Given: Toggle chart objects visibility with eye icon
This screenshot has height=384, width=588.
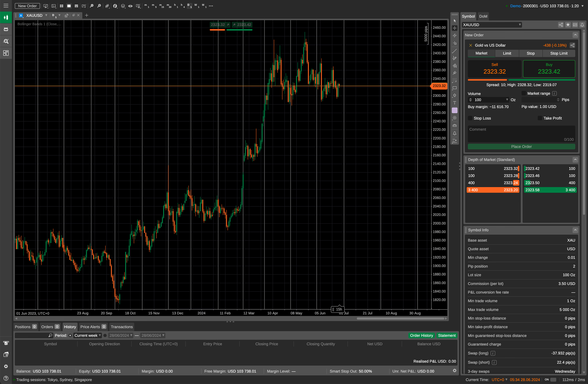Looking at the screenshot, I should [x=130, y=6].
